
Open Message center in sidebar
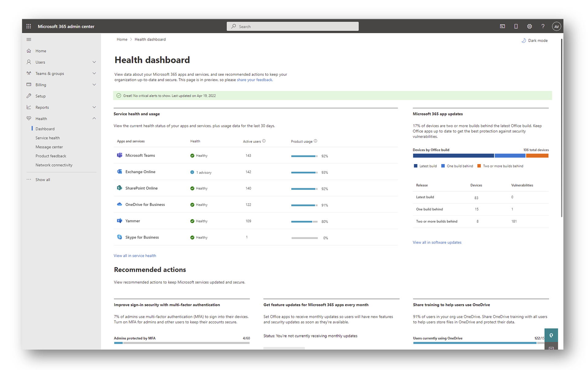click(49, 147)
